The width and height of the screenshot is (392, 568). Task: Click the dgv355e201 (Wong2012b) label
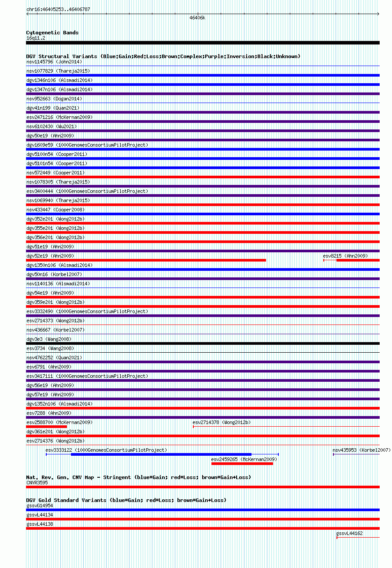click(x=55, y=228)
